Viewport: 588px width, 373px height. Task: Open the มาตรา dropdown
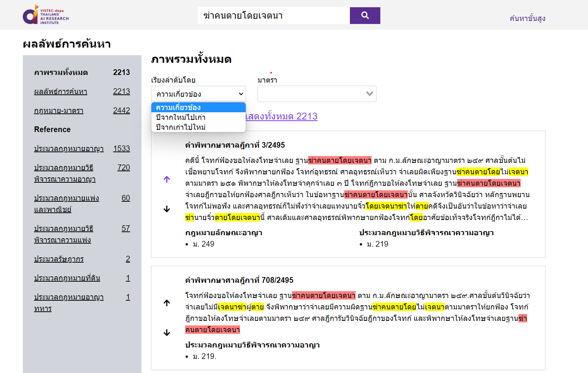[x=316, y=94]
